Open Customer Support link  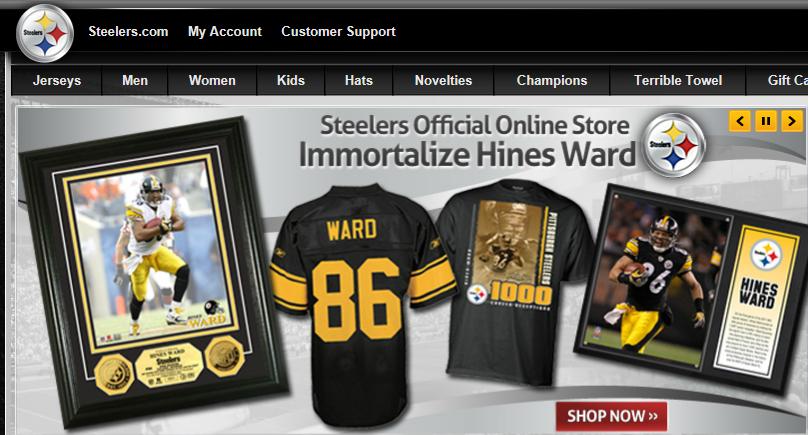coord(339,31)
